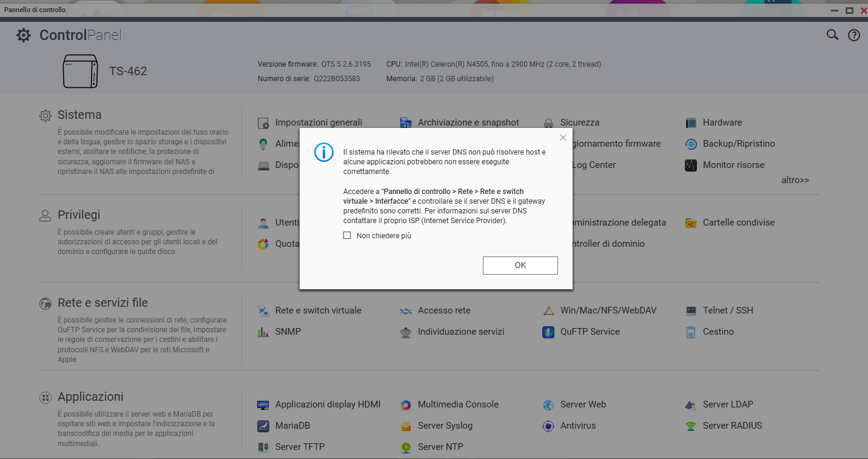This screenshot has width=868, height=459.
Task: Open the Server NTP entry
Action: click(x=440, y=447)
